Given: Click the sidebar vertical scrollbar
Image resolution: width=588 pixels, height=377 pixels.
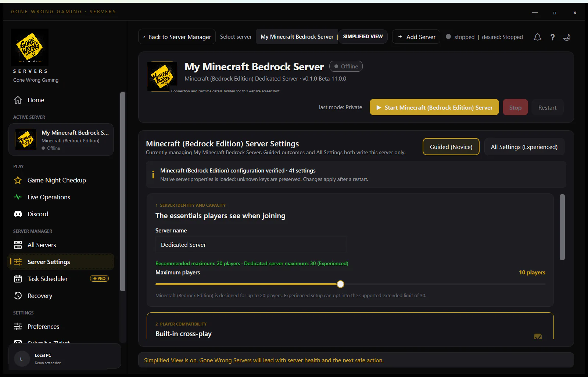Looking at the screenshot, I should [x=123, y=192].
